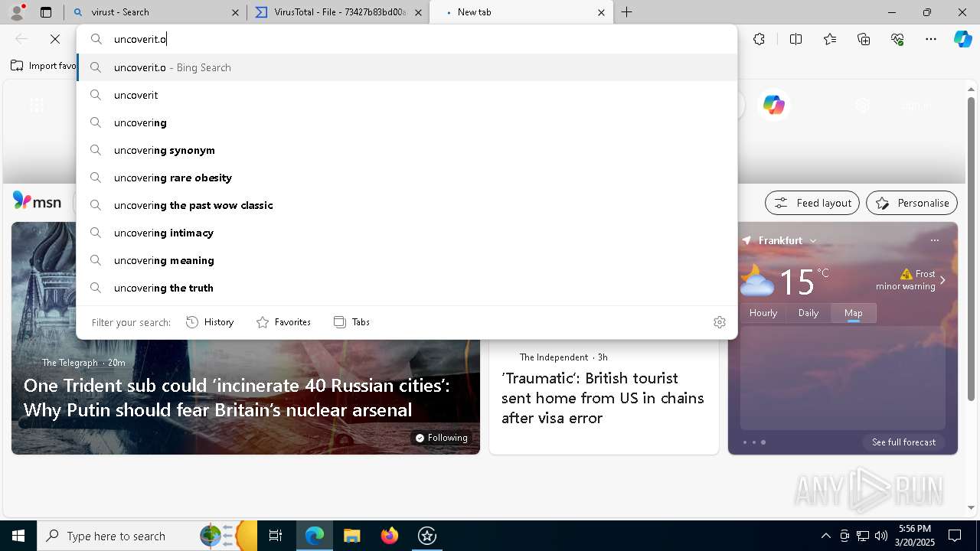Click the Frost warning next arrow
This screenshot has width=980, height=551.
point(942,280)
